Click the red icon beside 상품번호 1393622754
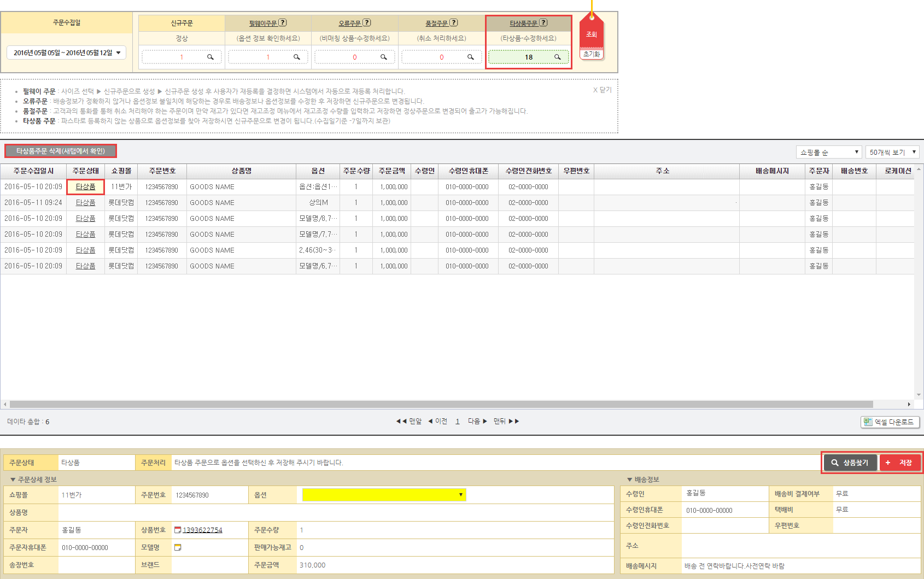924x579 pixels. pyautogui.click(x=177, y=530)
